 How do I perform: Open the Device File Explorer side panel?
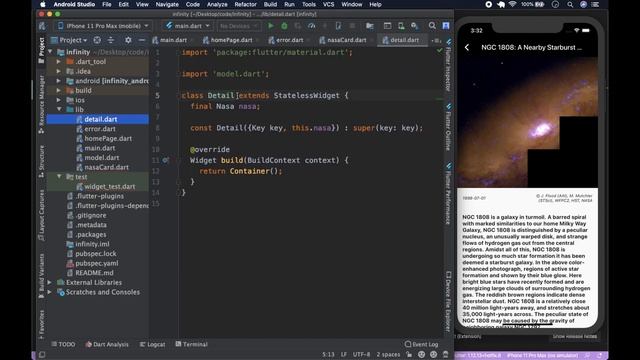pyautogui.click(x=448, y=301)
